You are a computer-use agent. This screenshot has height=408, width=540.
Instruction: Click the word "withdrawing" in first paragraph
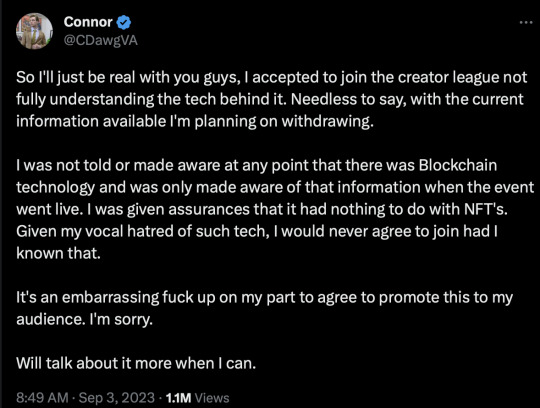point(328,122)
